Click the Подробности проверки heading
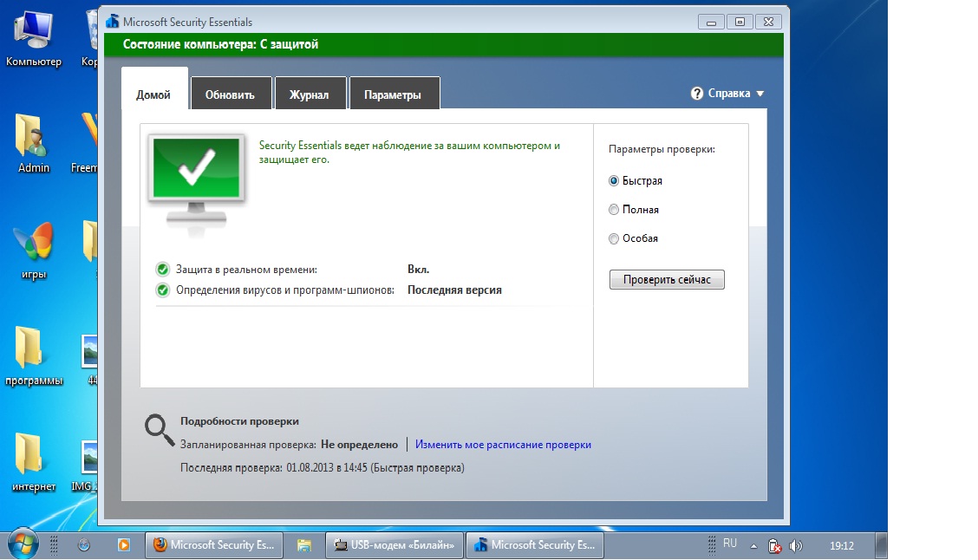Viewport: 978px width, 560px height. [239, 421]
